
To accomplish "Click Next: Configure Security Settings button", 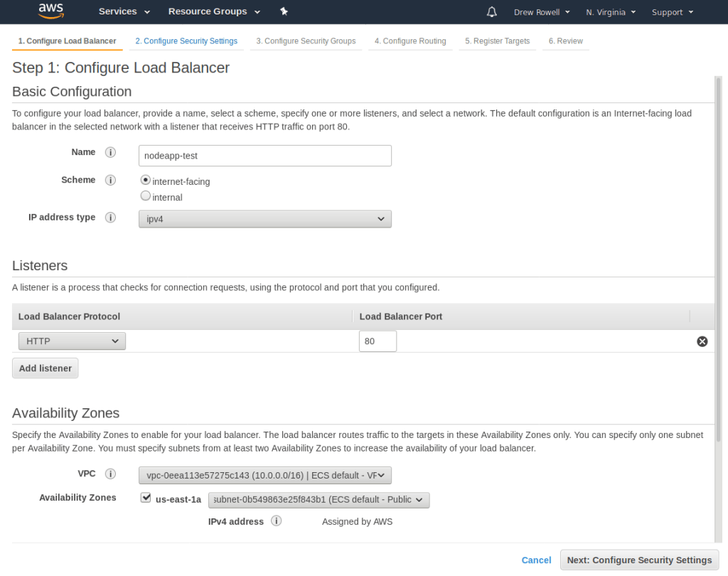I will point(639,560).
